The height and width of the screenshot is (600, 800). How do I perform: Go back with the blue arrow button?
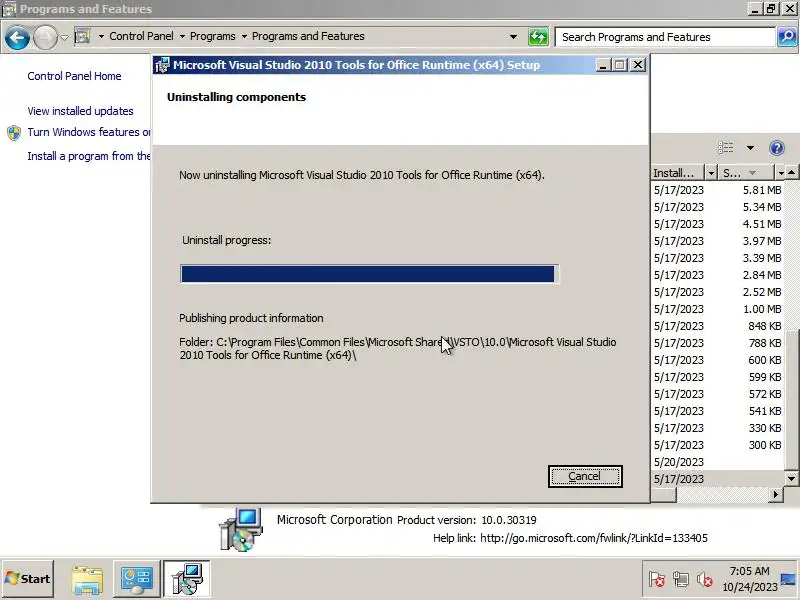click(17, 37)
